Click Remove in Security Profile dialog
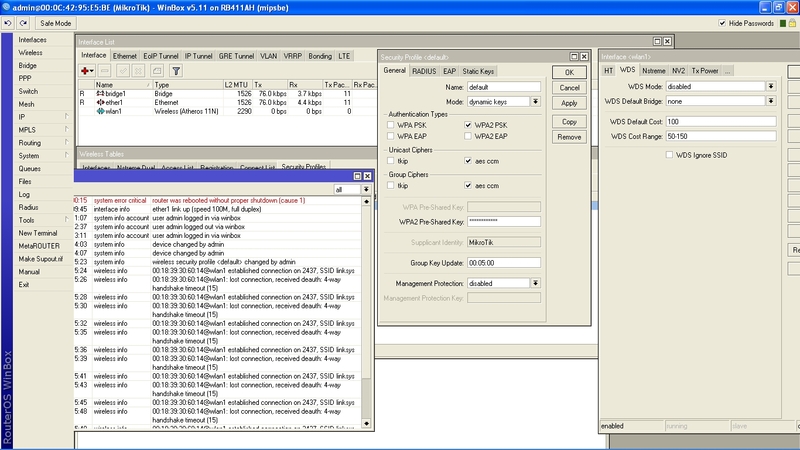This screenshot has width=800, height=450. pyautogui.click(x=569, y=137)
